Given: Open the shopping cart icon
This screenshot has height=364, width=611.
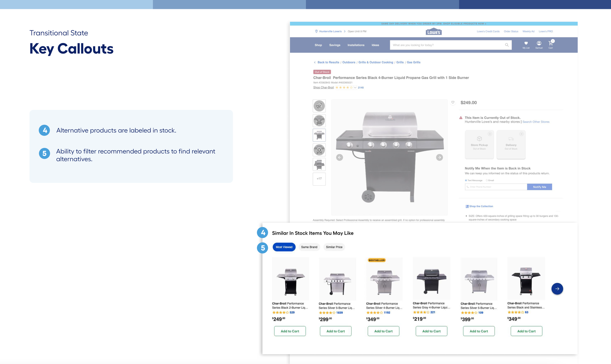Looking at the screenshot, I should (551, 43).
